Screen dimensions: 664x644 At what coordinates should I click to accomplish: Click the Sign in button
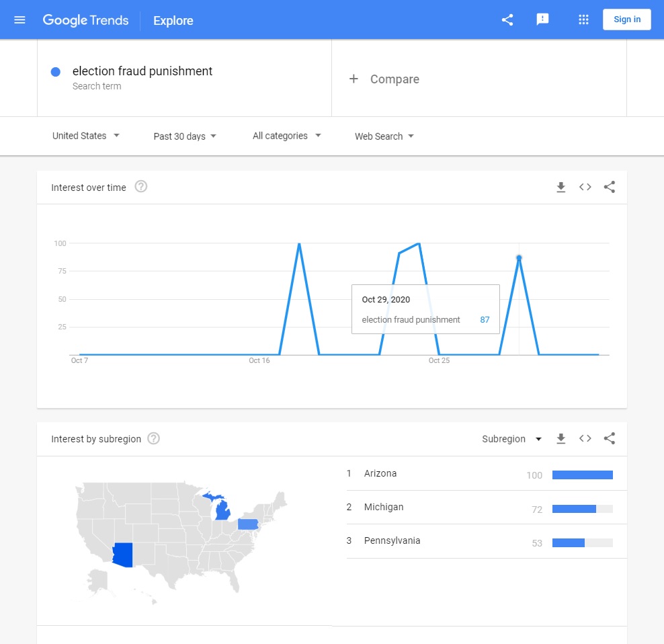[627, 19]
